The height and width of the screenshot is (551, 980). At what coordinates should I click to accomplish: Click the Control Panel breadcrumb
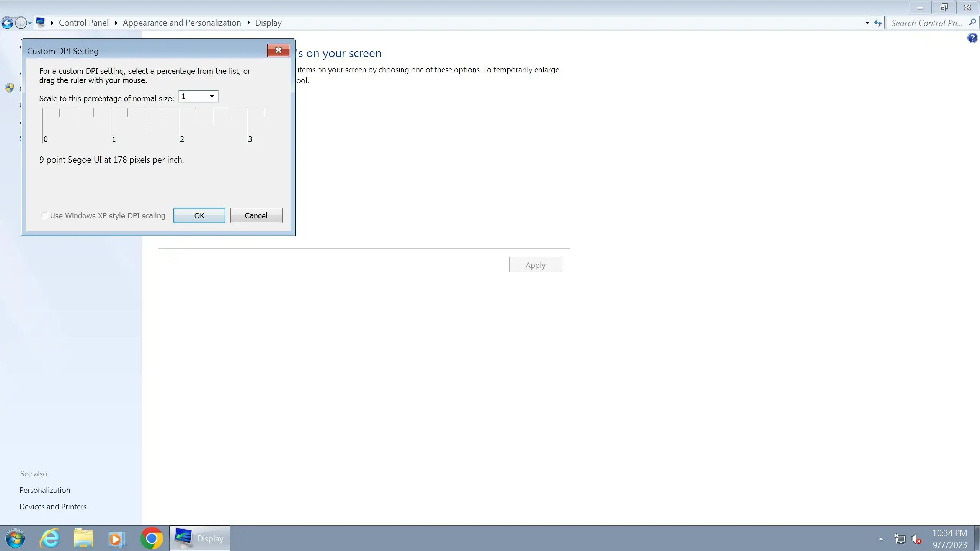[x=83, y=23]
